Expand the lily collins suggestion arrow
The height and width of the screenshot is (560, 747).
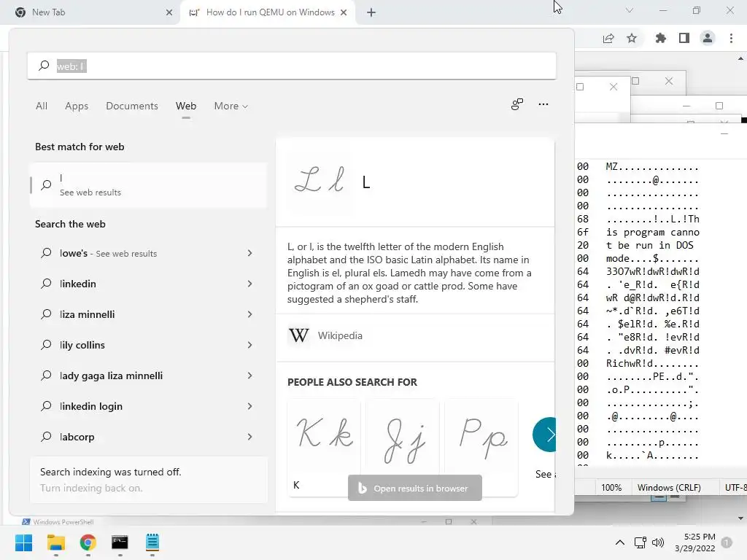(249, 345)
